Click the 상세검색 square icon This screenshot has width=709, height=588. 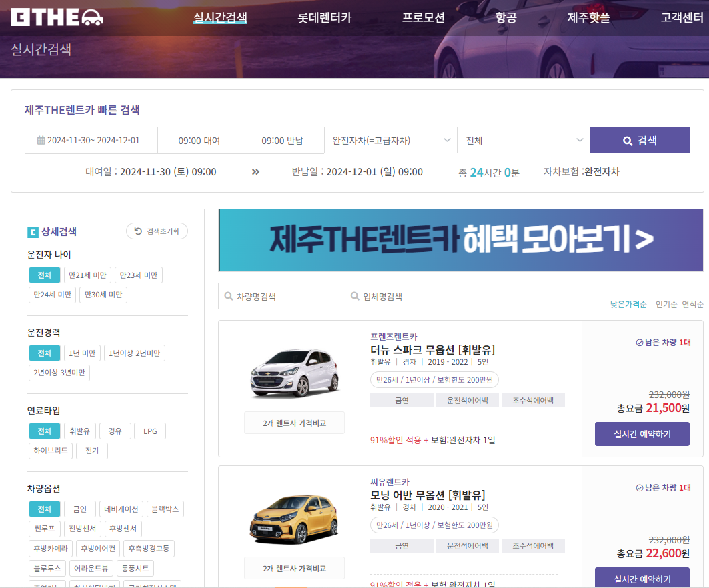click(33, 232)
